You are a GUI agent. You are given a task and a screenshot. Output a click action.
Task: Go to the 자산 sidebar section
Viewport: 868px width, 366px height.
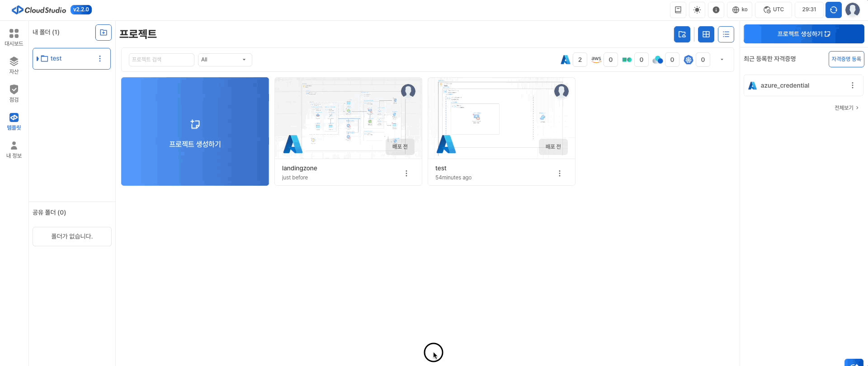pyautogui.click(x=14, y=66)
